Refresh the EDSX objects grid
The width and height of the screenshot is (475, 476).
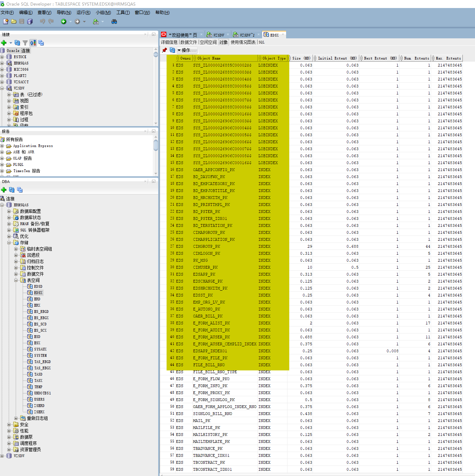172,50
